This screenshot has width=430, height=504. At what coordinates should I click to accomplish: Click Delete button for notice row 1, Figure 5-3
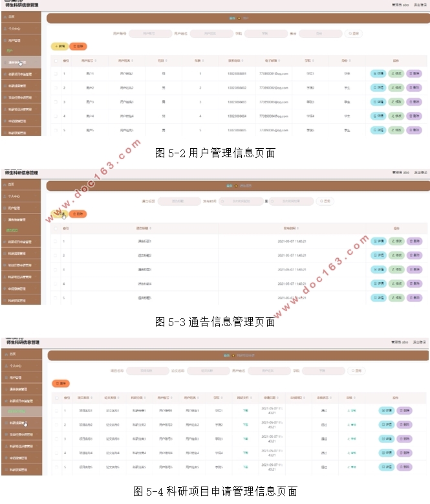click(x=414, y=241)
